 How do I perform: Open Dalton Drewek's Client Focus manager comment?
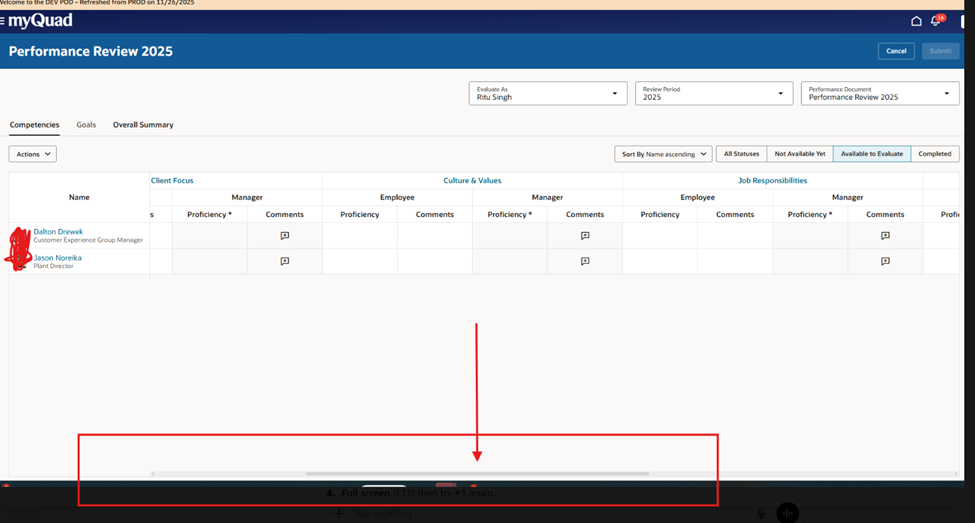tap(285, 236)
